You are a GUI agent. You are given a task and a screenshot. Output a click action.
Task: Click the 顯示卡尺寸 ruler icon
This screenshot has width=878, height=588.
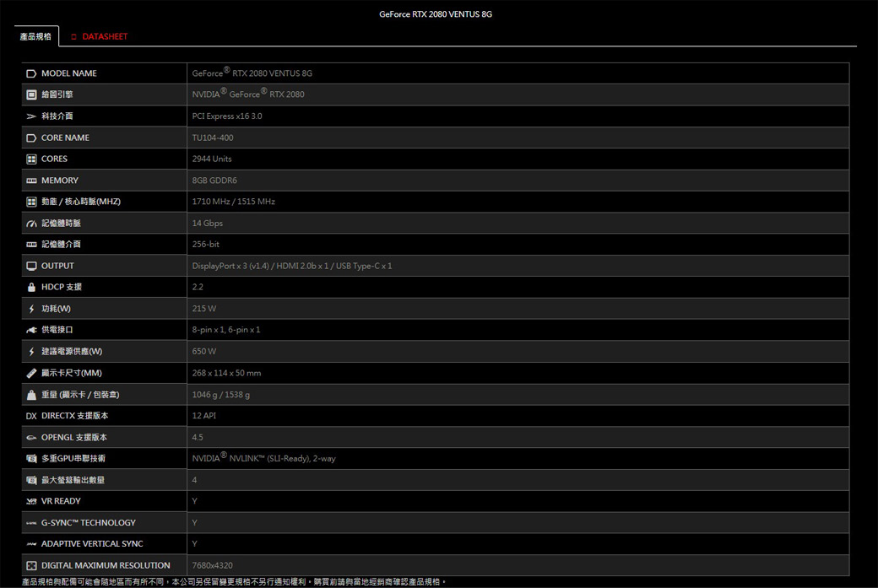click(x=31, y=373)
